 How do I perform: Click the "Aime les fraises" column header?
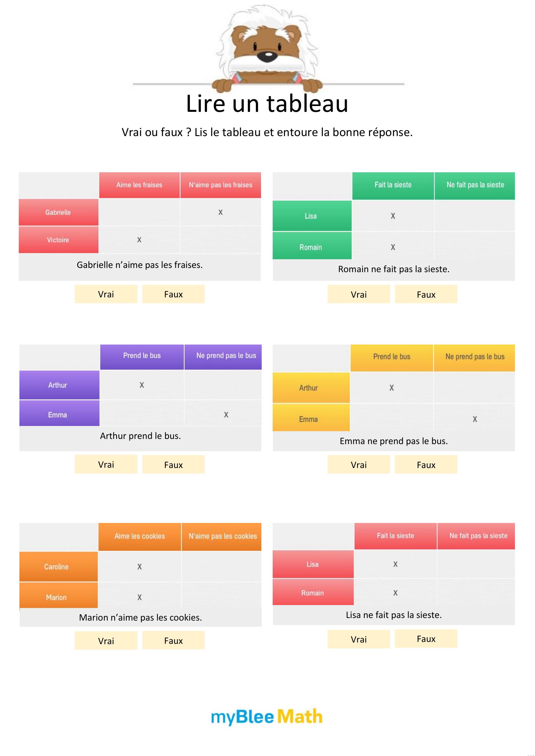(x=139, y=185)
